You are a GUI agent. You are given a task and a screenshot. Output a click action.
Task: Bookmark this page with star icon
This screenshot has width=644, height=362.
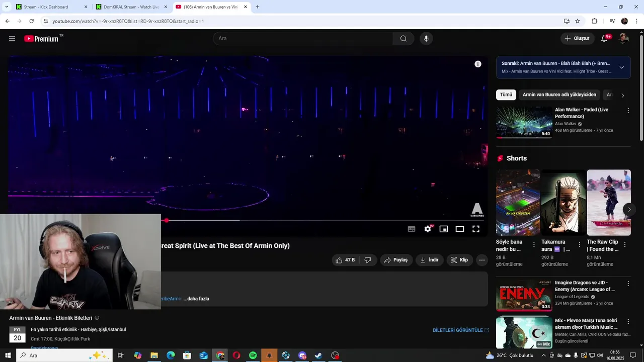[578, 21]
